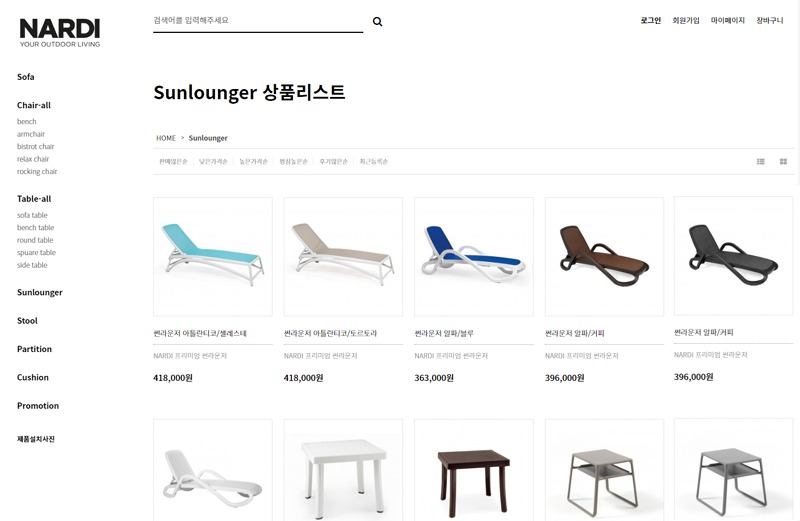Open rocking chair subcategory
The width and height of the screenshot is (800, 521).
(37, 171)
